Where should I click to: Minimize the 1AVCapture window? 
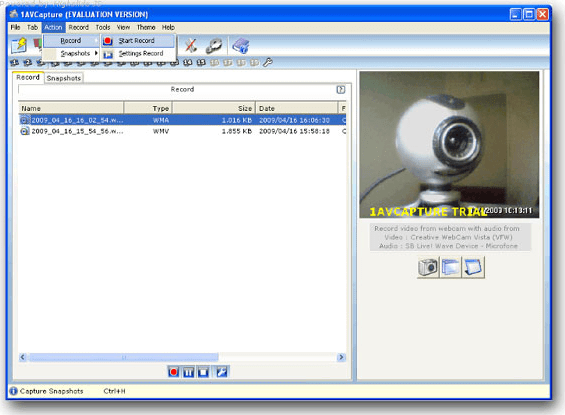(516, 14)
